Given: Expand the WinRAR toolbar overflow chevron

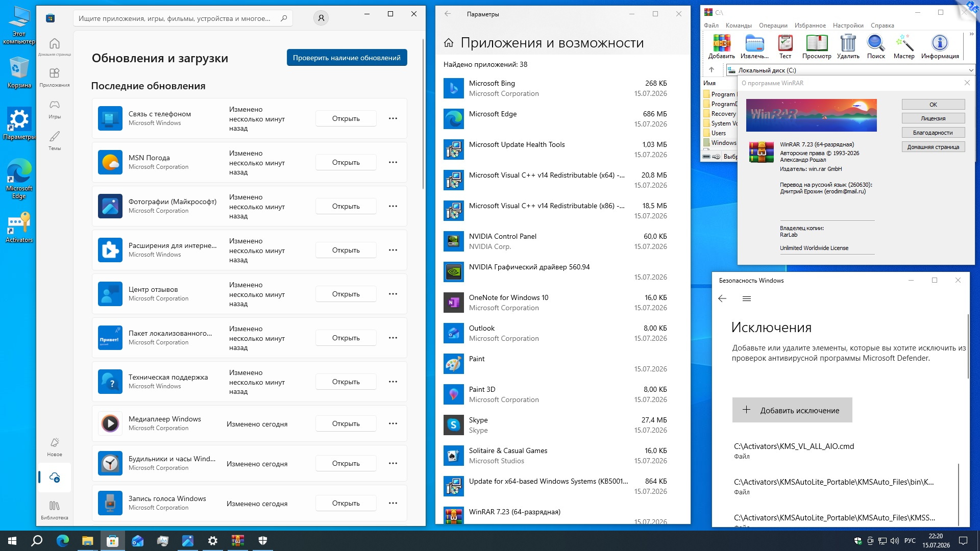Looking at the screenshot, I should 971,35.
